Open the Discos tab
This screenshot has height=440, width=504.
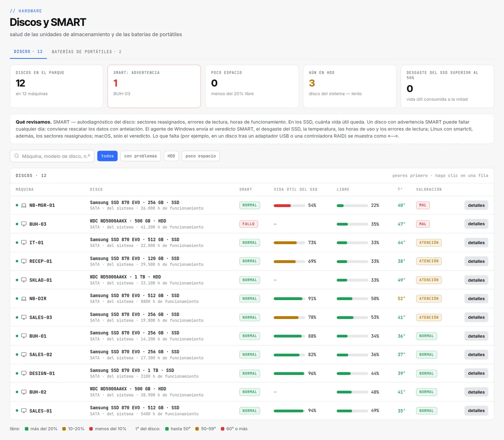(x=28, y=52)
